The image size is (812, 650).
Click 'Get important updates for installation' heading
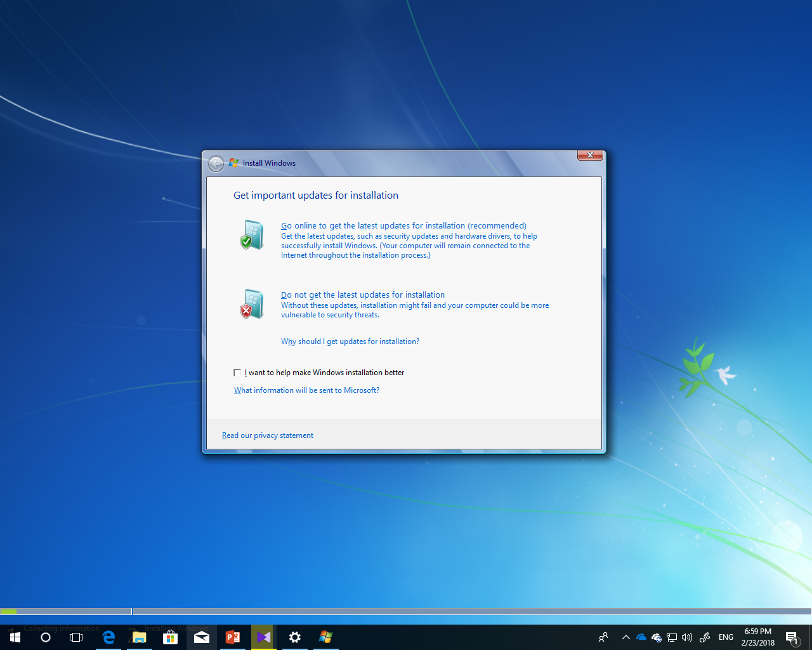316,196
